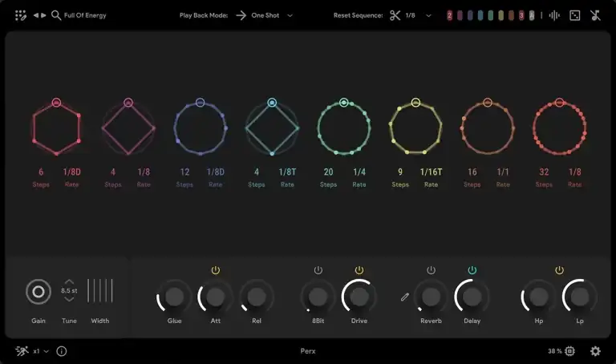The height and width of the screenshot is (364, 616).
Task: Change the 20 Steps value
Action: (x=328, y=172)
